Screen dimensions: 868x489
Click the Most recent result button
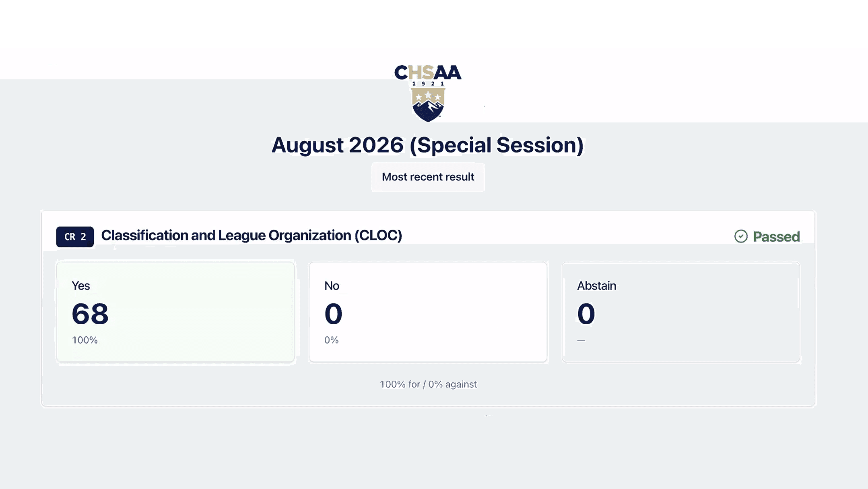[x=428, y=177]
